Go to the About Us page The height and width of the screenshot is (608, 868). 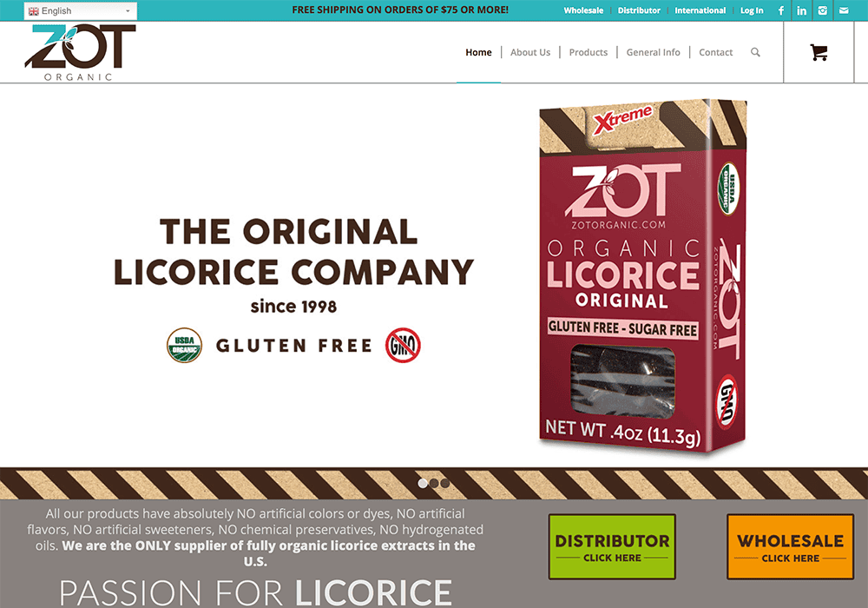[530, 52]
